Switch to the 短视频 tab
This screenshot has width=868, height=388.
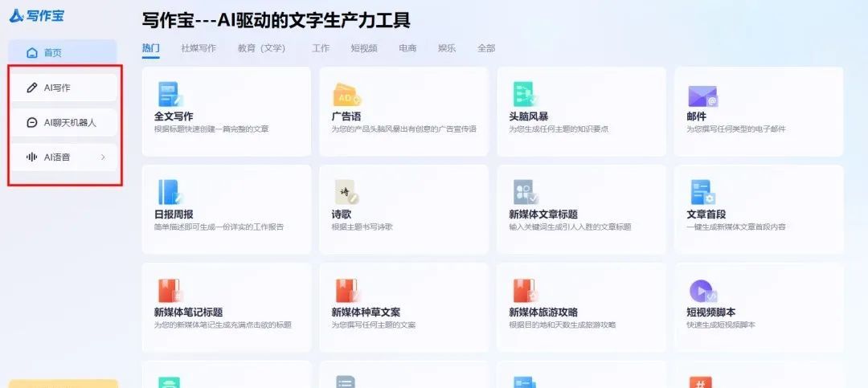[364, 48]
